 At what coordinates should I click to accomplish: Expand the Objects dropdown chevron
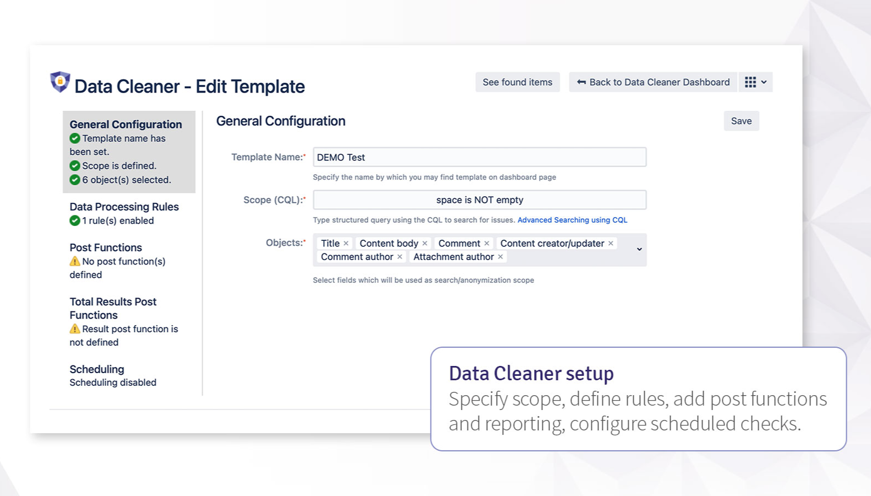point(639,250)
